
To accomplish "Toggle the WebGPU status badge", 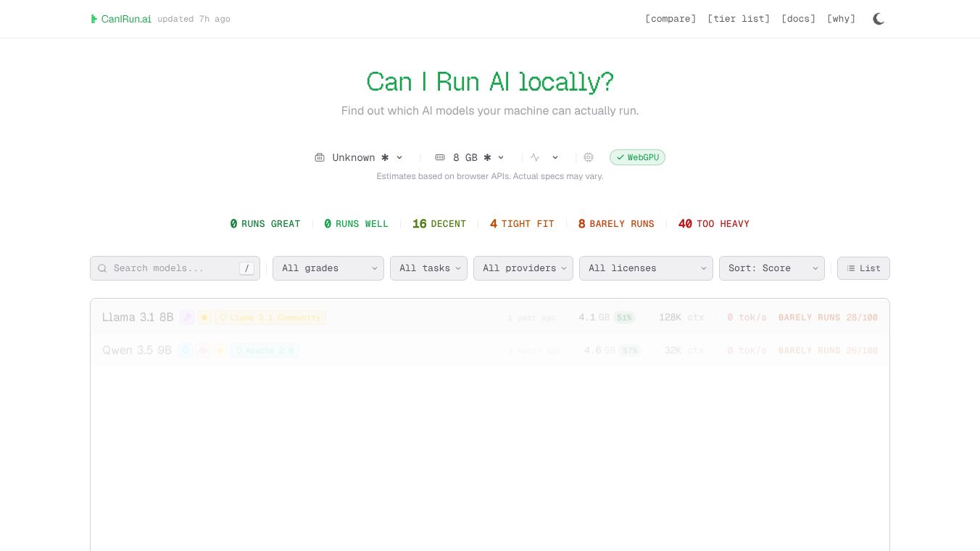I will click(637, 157).
